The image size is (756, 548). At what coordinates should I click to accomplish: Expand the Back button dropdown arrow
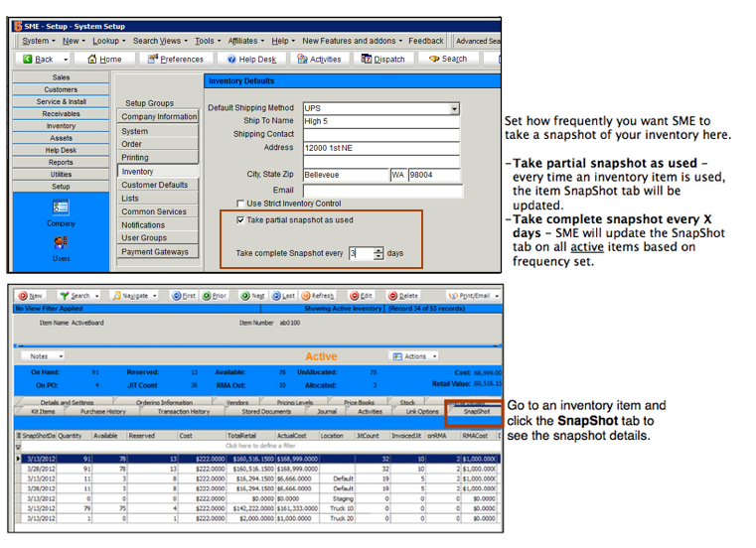66,60
